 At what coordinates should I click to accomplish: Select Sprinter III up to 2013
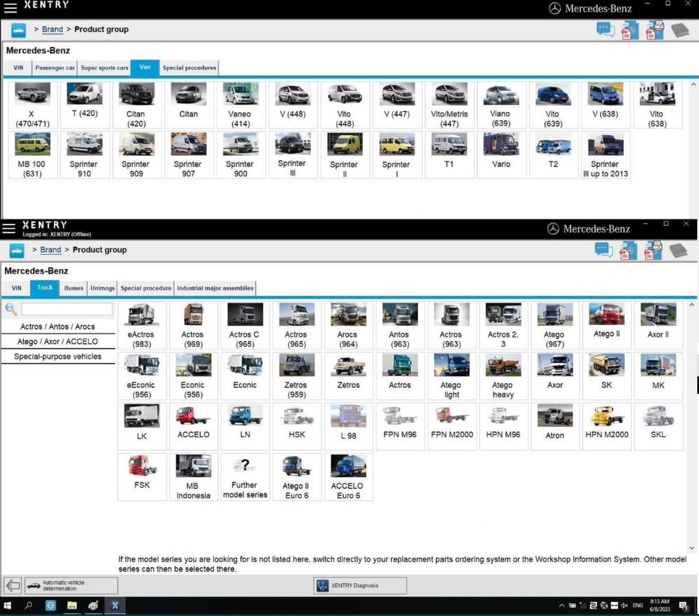(605, 155)
